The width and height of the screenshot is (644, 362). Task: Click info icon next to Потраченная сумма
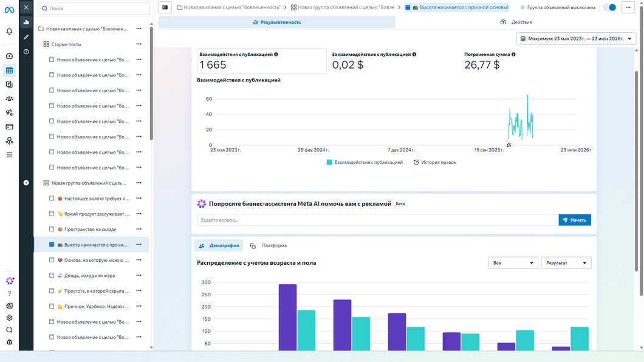coord(513,54)
